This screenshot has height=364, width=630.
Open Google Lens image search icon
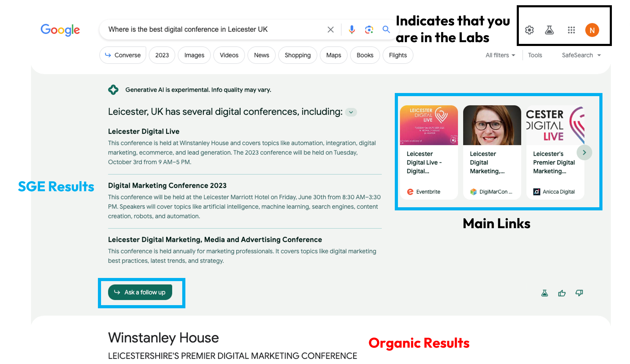tap(369, 30)
